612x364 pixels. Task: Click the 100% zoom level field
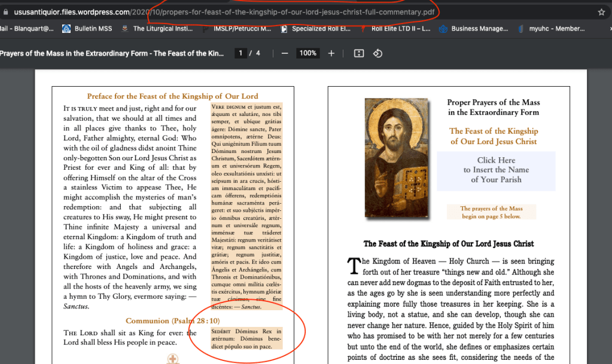(308, 53)
